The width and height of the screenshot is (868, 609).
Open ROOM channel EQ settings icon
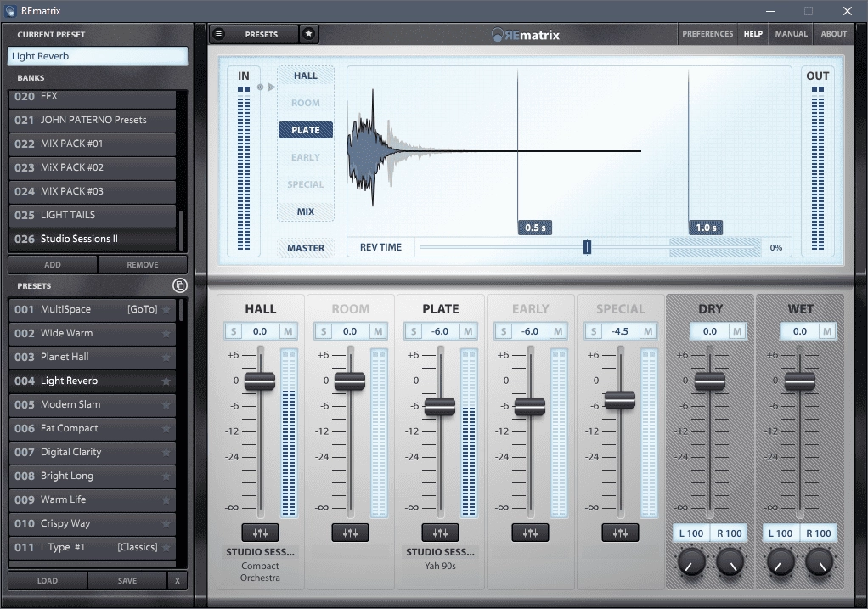[350, 533]
